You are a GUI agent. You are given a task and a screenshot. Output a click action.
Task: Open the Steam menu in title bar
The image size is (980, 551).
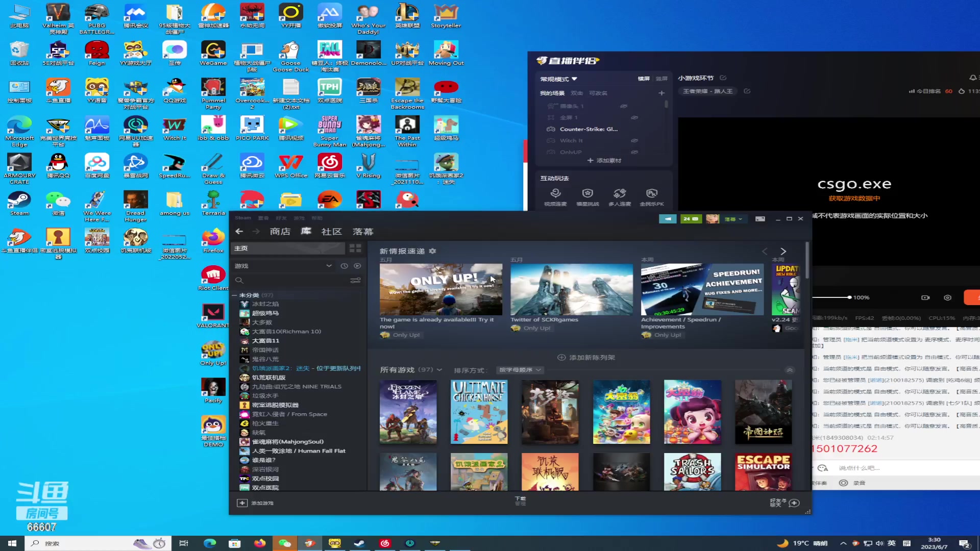[x=243, y=218]
